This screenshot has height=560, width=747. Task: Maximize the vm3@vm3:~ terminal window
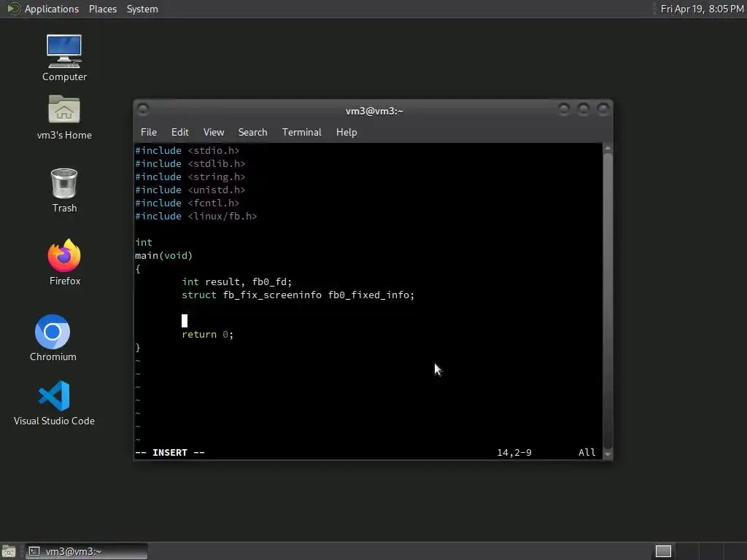tap(584, 109)
